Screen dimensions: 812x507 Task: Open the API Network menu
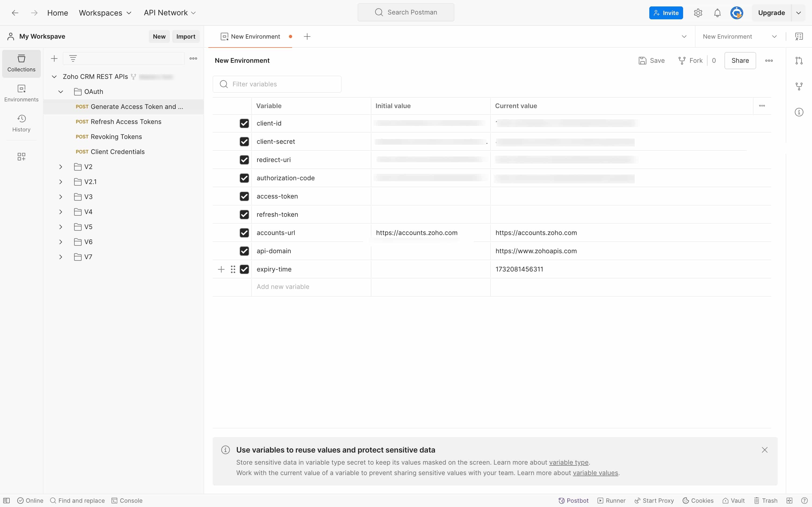169,13
